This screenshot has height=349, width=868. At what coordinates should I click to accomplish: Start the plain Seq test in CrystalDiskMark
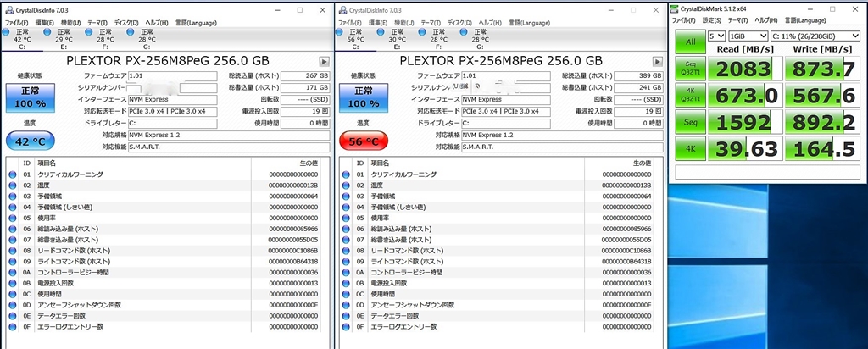[x=690, y=122]
